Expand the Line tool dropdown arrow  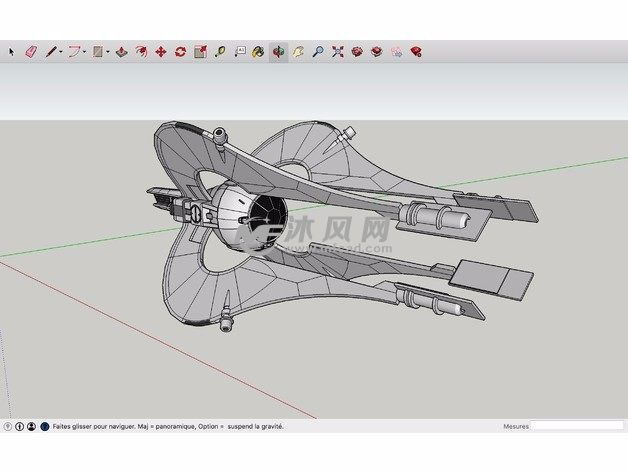pyautogui.click(x=61, y=51)
